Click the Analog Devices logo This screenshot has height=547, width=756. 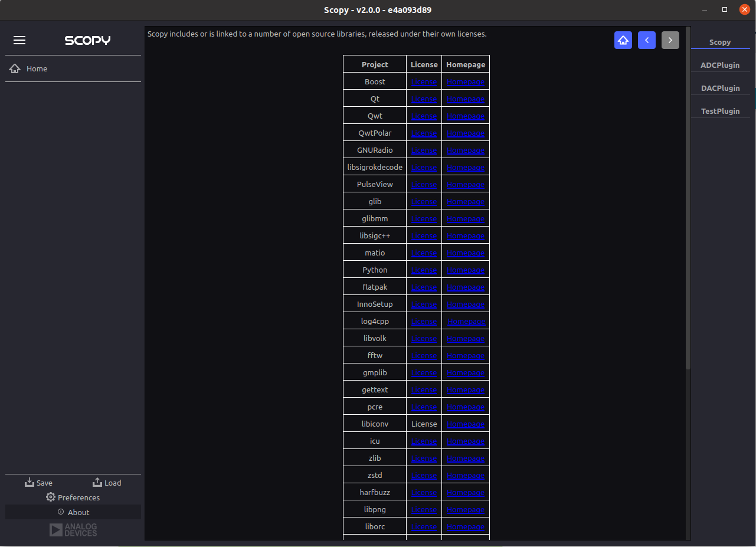[x=73, y=529]
